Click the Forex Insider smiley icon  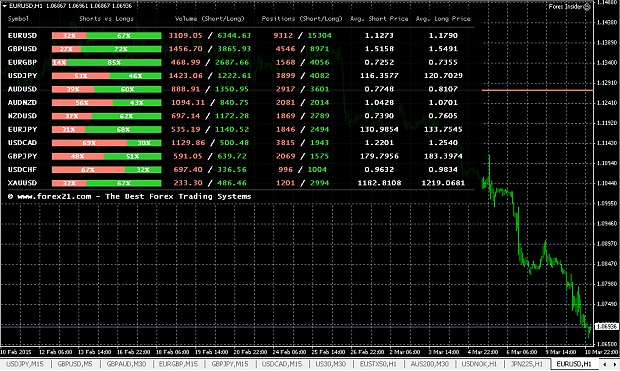pos(587,6)
